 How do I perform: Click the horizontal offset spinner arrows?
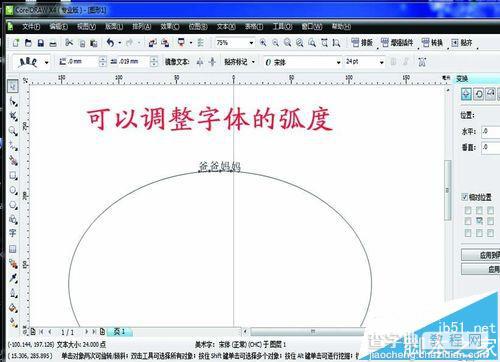click(154, 62)
